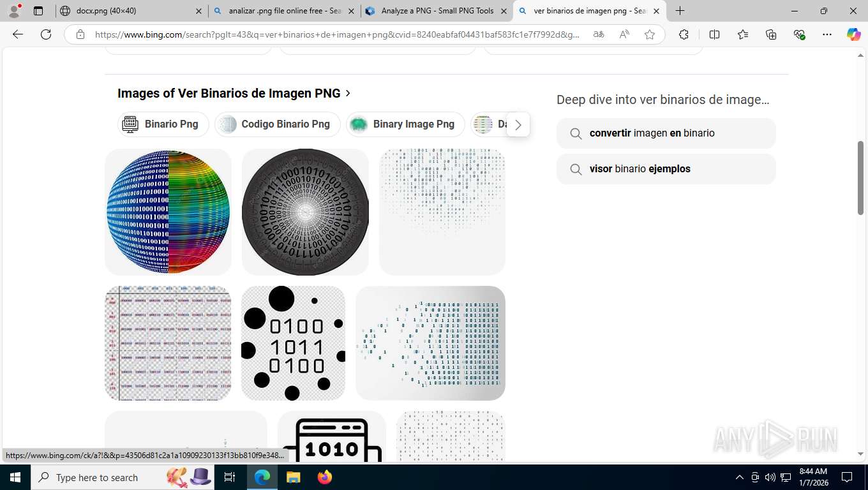The width and height of the screenshot is (868, 490).
Task: Launch the Copilot sidebar icon
Action: [x=854, y=34]
